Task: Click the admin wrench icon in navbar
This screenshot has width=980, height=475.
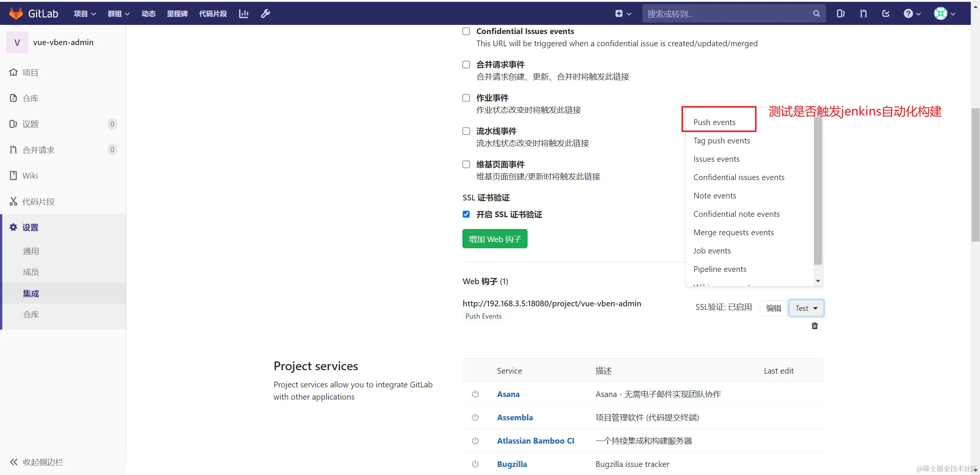Action: (265, 14)
